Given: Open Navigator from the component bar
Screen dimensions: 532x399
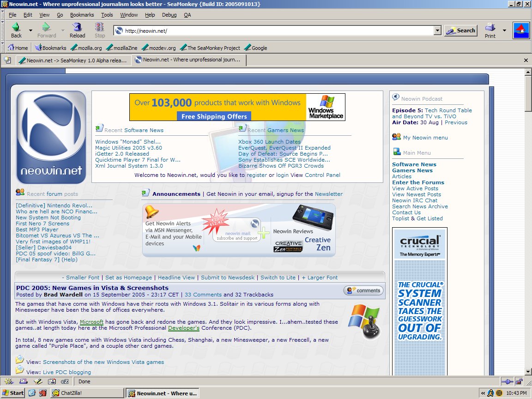Looking at the screenshot, I should click(x=8, y=381).
